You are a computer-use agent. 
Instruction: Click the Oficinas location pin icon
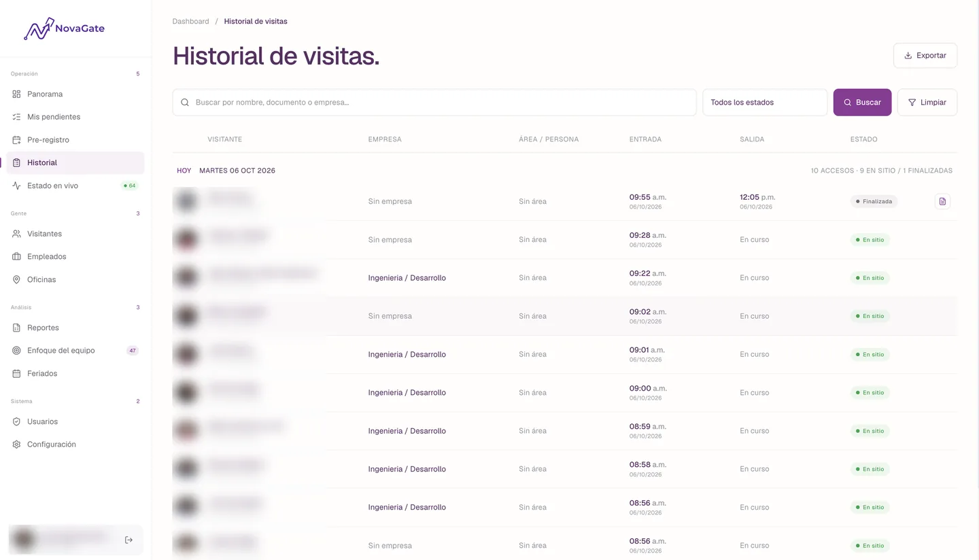click(x=16, y=279)
